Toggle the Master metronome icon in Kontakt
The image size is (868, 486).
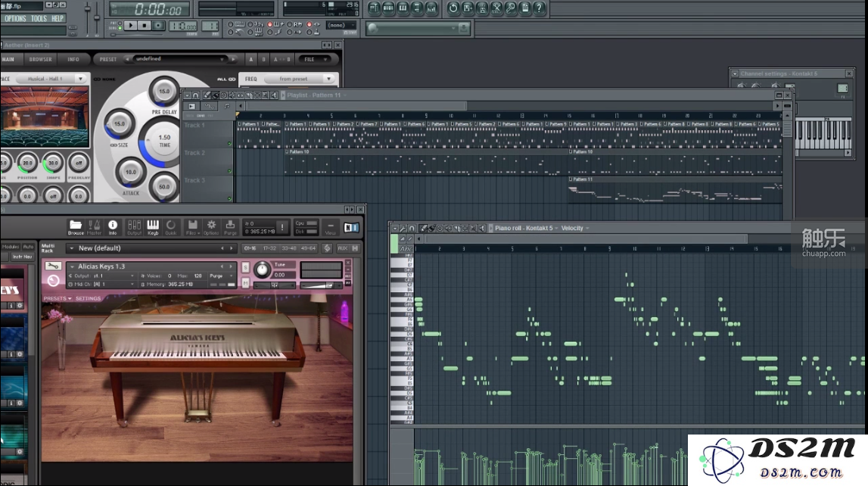[x=94, y=227]
